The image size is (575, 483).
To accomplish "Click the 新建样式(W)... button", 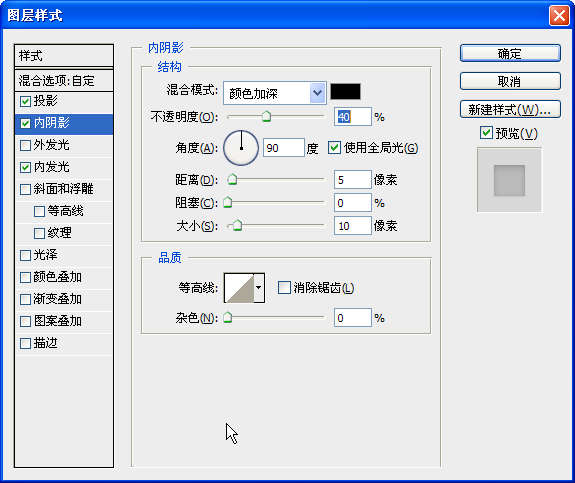I will (x=510, y=109).
